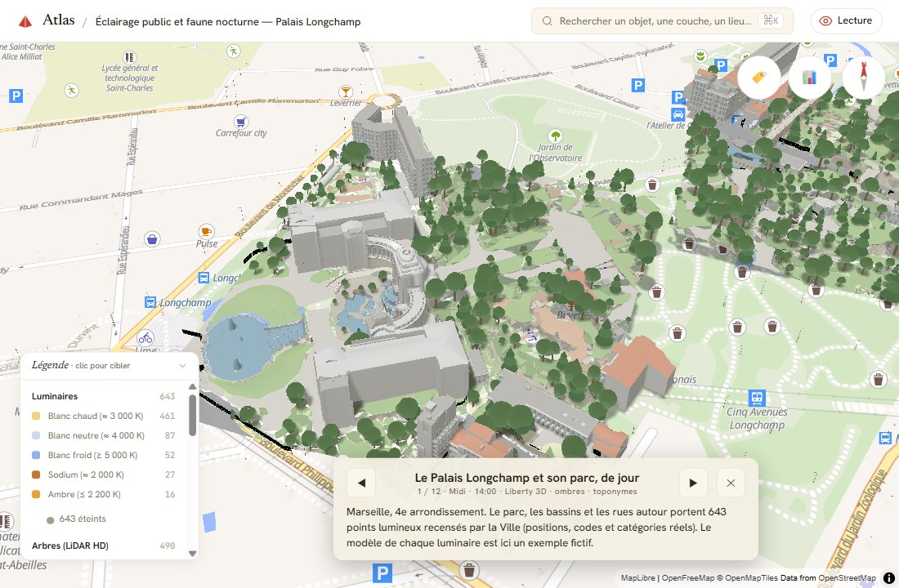Close the story card
The height and width of the screenshot is (588, 899).
point(731,483)
